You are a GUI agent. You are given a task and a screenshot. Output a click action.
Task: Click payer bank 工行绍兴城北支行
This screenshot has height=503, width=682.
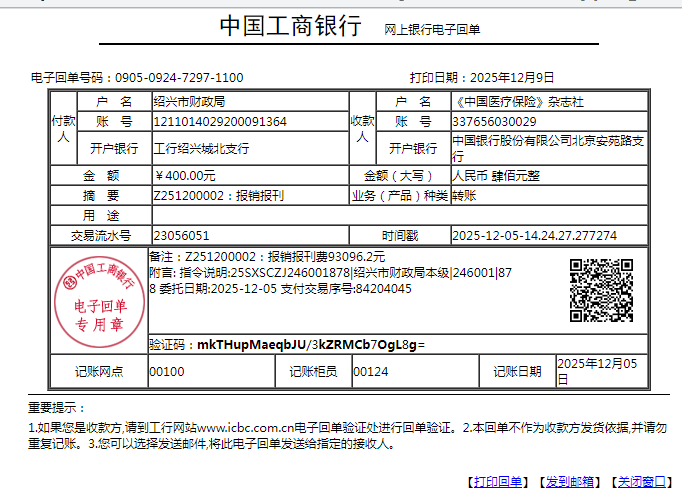click(201, 149)
